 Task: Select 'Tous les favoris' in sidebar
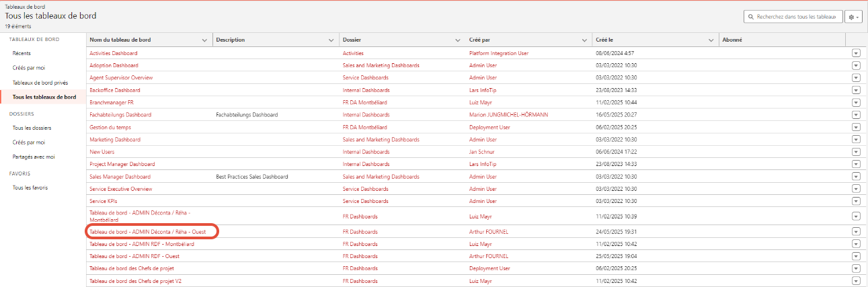(30, 188)
